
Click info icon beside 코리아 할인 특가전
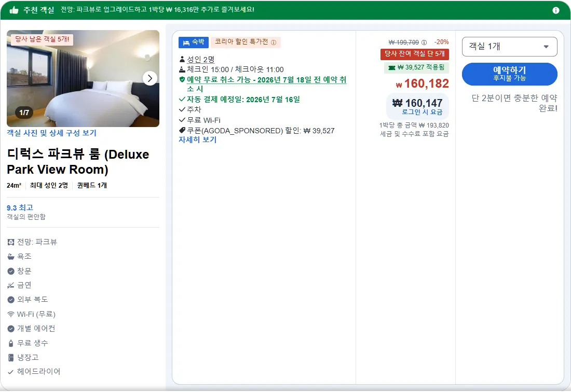(274, 43)
